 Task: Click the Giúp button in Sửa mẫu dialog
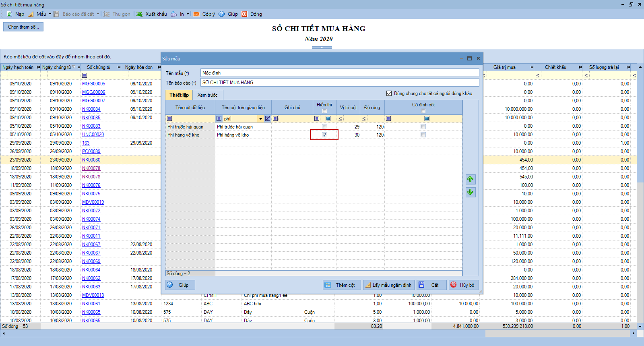point(180,285)
